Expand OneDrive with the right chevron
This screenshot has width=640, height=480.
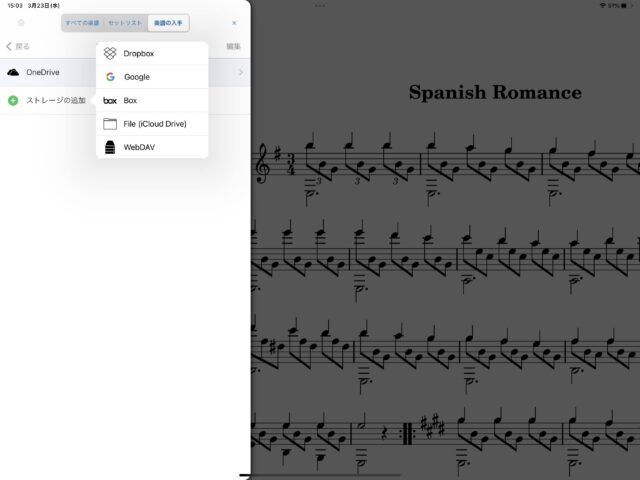240,72
